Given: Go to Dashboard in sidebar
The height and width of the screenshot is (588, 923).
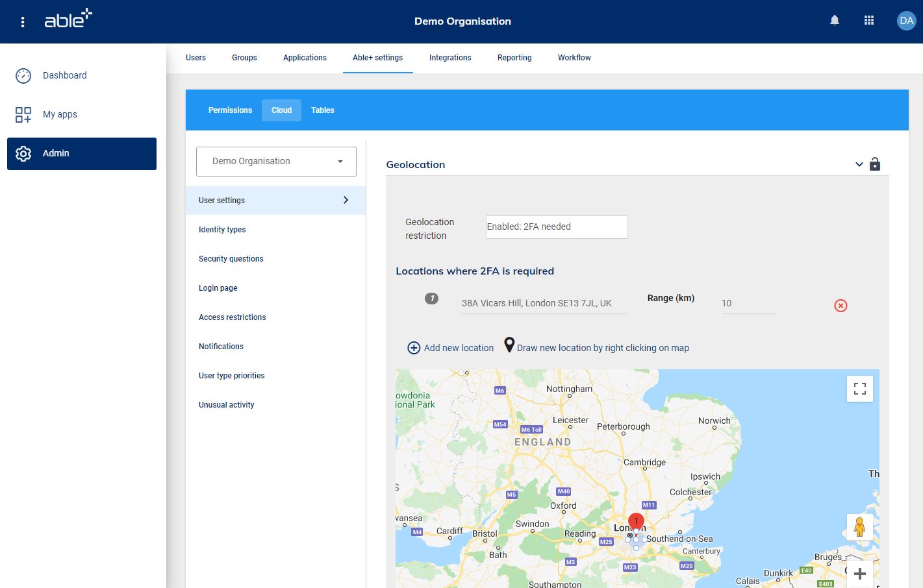Looking at the screenshot, I should 64,75.
